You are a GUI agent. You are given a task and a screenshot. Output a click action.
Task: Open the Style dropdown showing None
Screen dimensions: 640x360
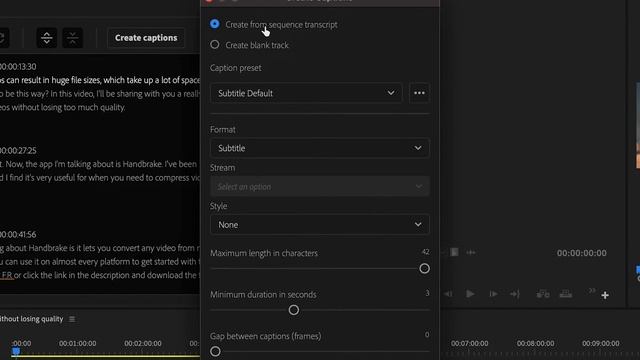click(x=320, y=224)
